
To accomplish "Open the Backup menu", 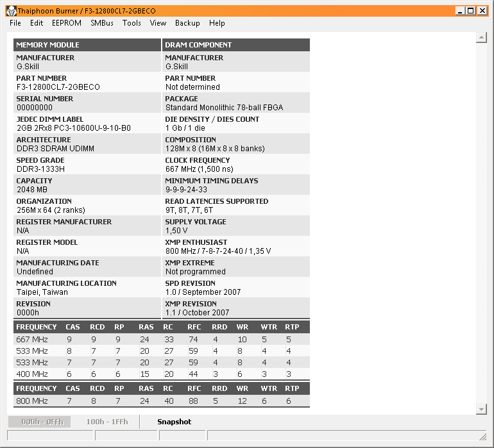I will pos(187,23).
